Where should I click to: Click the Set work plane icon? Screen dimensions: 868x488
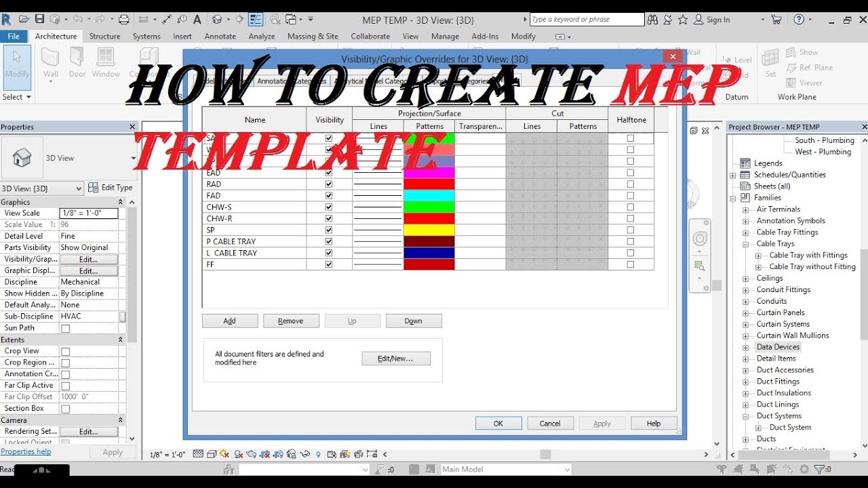click(770, 62)
